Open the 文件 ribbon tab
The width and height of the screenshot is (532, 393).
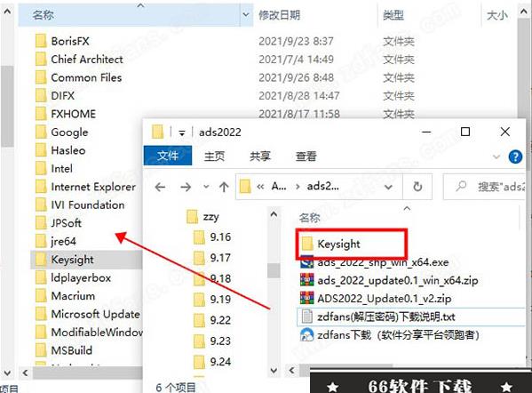coord(168,156)
